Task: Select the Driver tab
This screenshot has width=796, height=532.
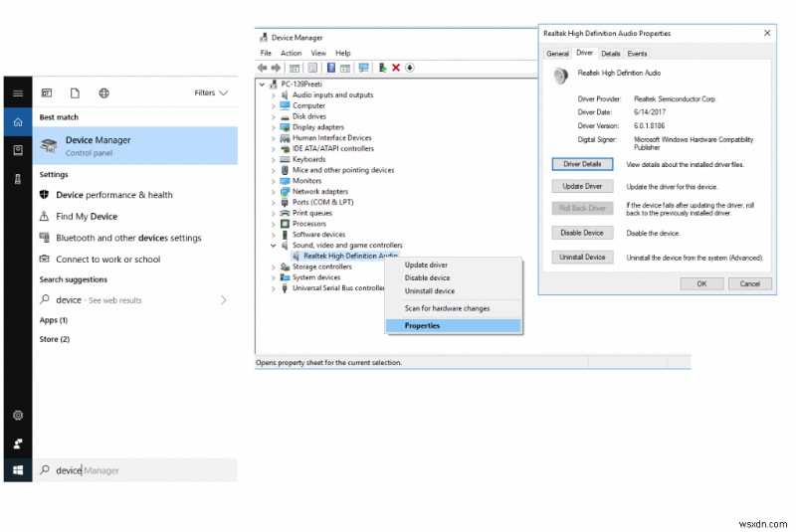Action: click(584, 53)
